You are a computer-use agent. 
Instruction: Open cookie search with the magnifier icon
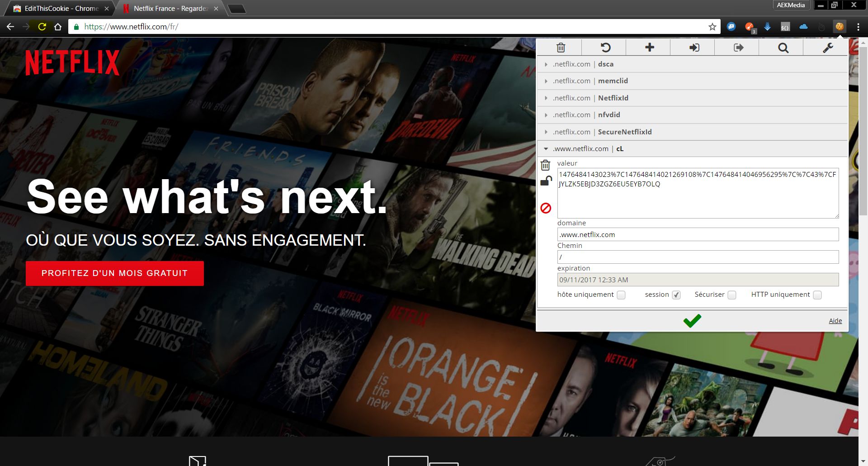click(783, 47)
